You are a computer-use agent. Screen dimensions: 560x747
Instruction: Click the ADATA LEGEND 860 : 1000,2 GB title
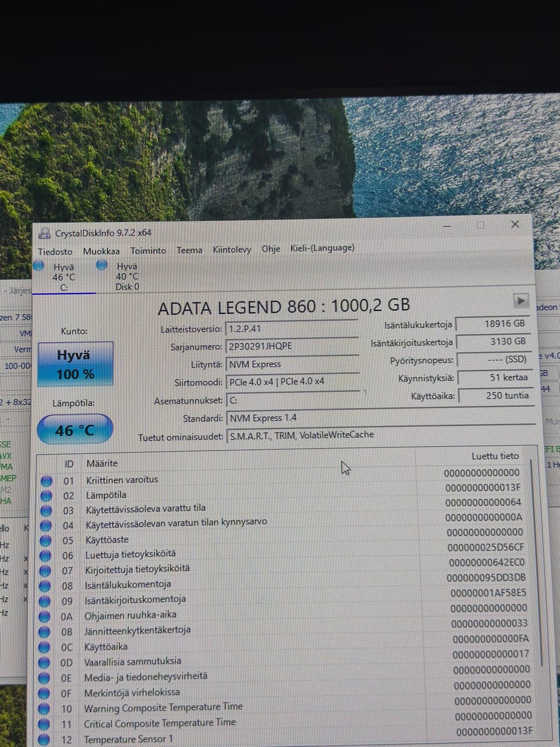[x=283, y=306]
